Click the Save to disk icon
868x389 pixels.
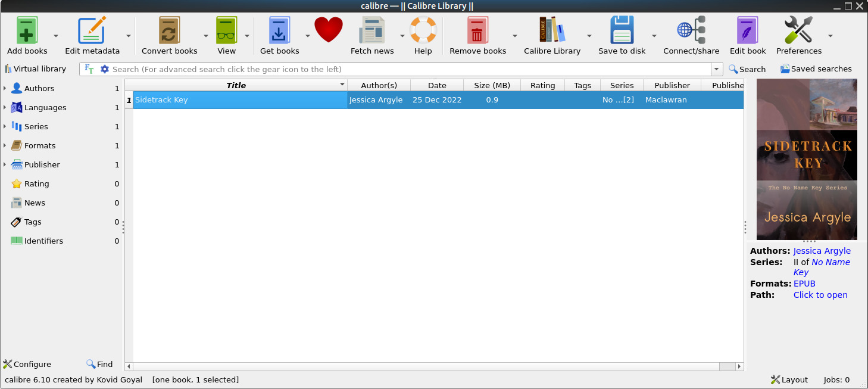pyautogui.click(x=622, y=31)
